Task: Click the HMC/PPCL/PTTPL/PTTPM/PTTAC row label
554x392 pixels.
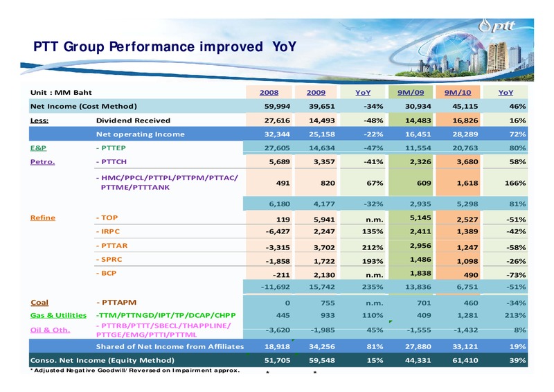Action: pos(167,182)
